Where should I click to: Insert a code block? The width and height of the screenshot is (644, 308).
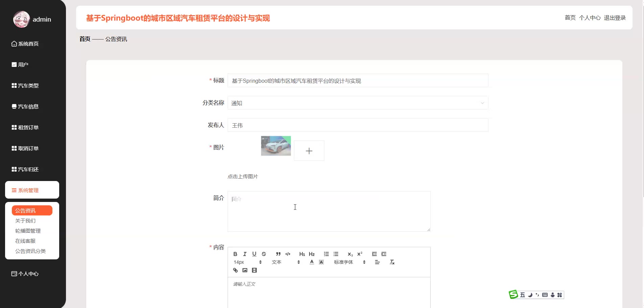[x=288, y=254]
